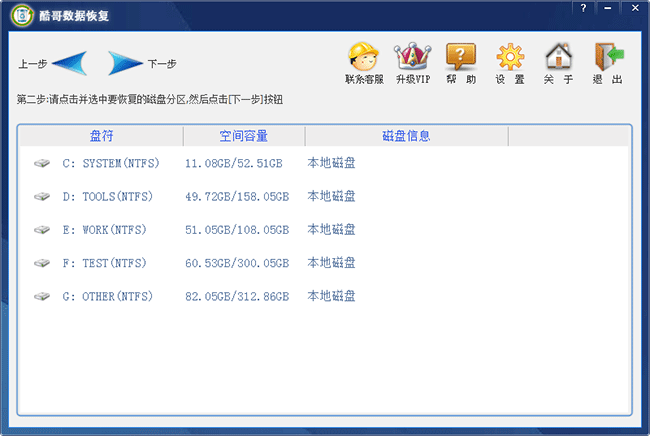Click the drive icon for F: TEST
This screenshot has height=436, width=650.
[42, 263]
